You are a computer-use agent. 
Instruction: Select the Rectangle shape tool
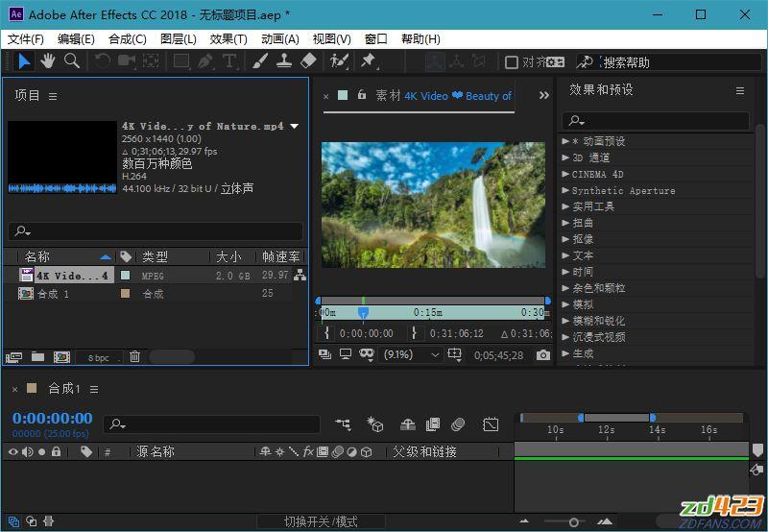pos(181,61)
